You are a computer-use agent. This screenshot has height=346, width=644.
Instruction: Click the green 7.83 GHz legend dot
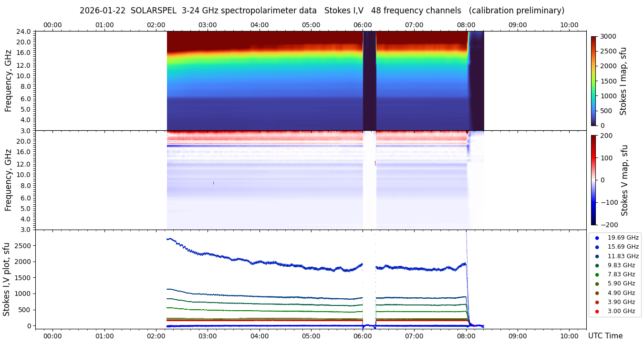pos(597,274)
